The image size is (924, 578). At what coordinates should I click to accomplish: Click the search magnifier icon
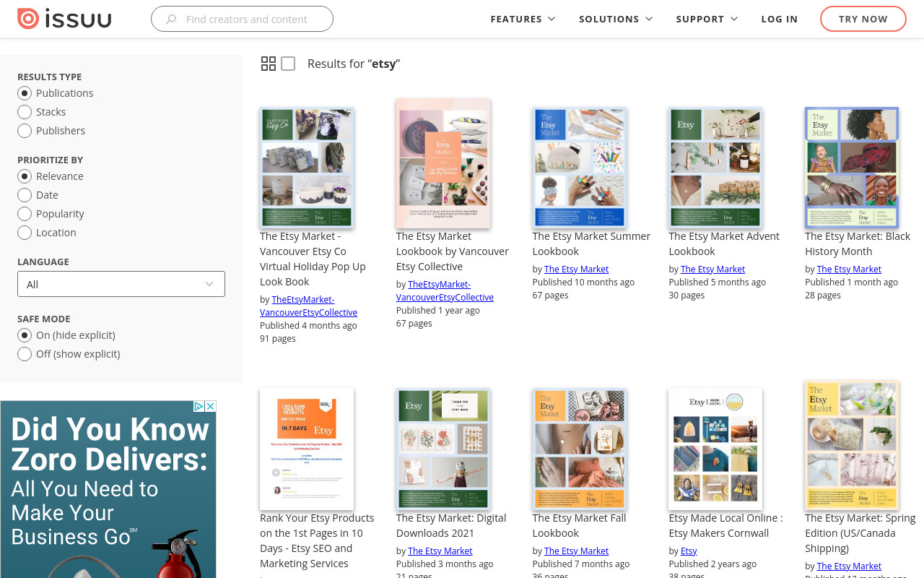[171, 20]
